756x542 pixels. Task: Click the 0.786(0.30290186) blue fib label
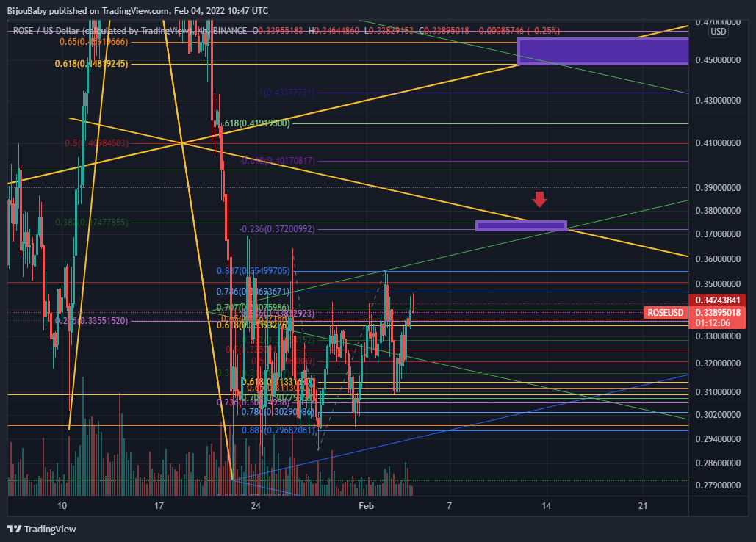[x=278, y=412]
